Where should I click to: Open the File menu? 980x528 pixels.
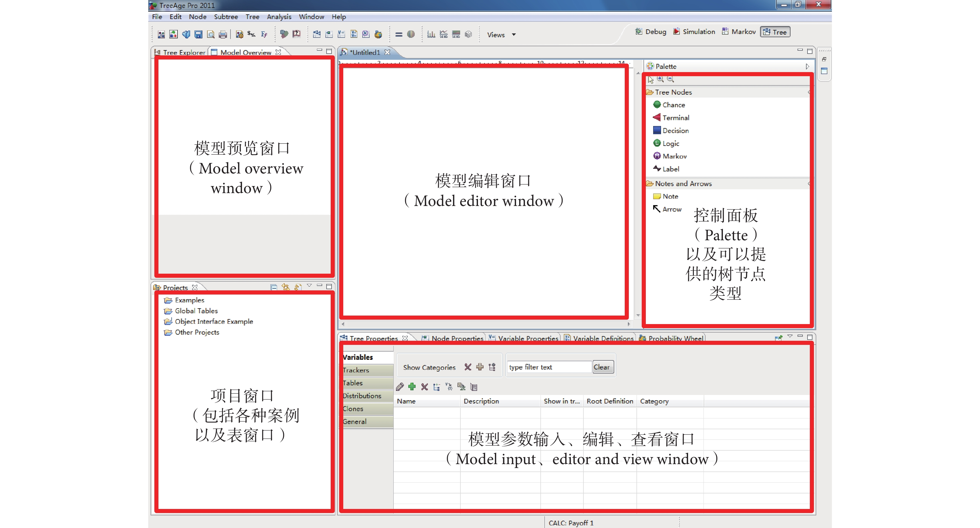click(157, 17)
